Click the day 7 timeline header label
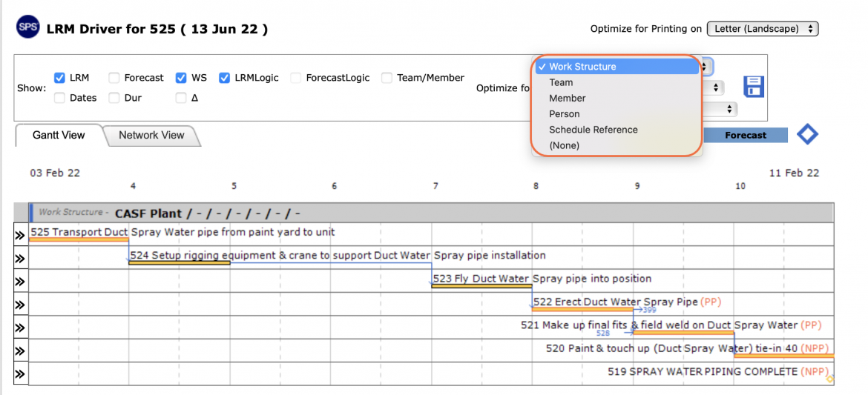 (435, 186)
